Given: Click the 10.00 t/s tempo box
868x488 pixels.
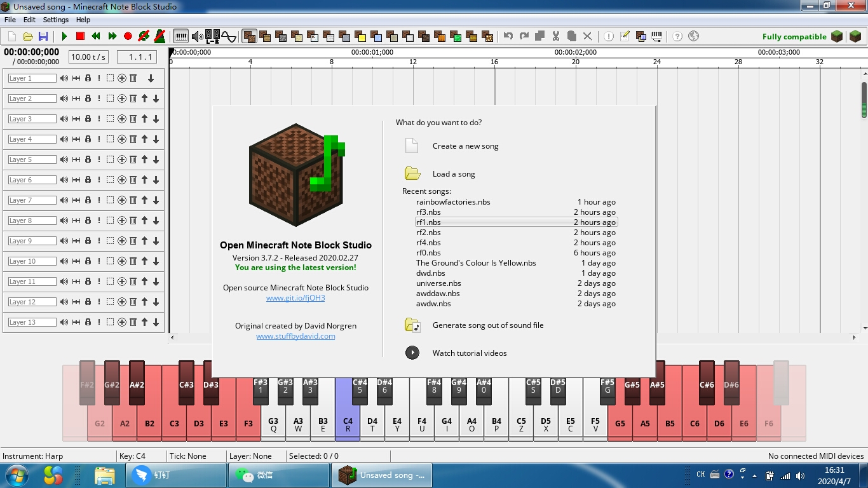Looking at the screenshot, I should coord(88,57).
